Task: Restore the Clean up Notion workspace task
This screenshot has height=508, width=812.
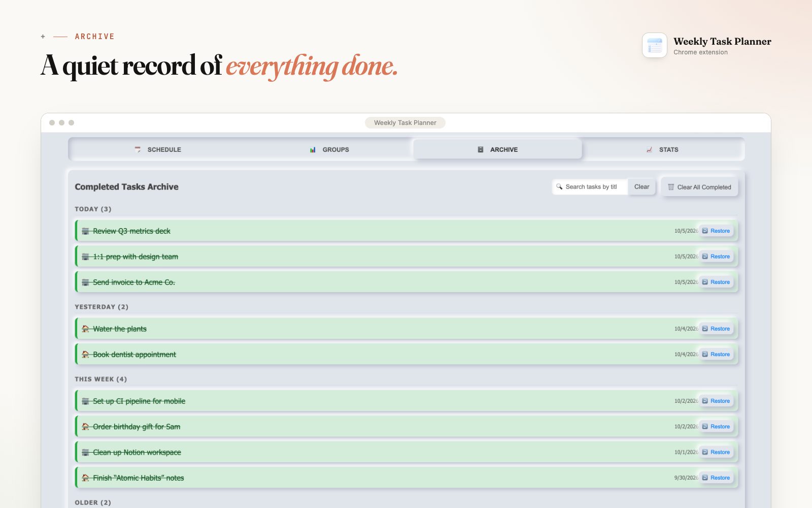Action: pyautogui.click(x=716, y=452)
